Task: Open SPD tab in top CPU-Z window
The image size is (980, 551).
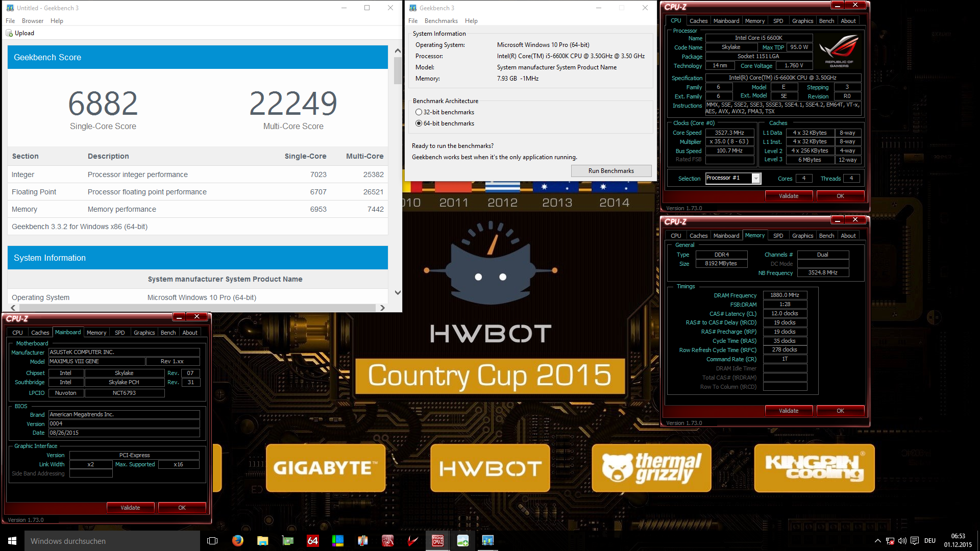Action: click(778, 21)
